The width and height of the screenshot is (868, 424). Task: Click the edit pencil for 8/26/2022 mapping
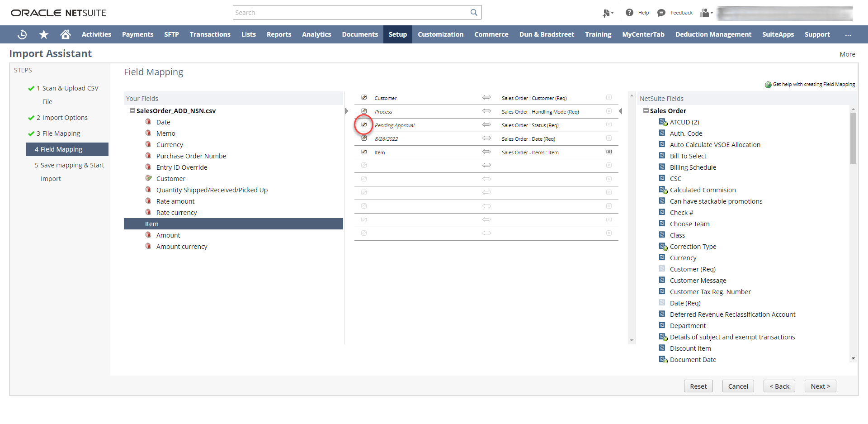click(364, 138)
